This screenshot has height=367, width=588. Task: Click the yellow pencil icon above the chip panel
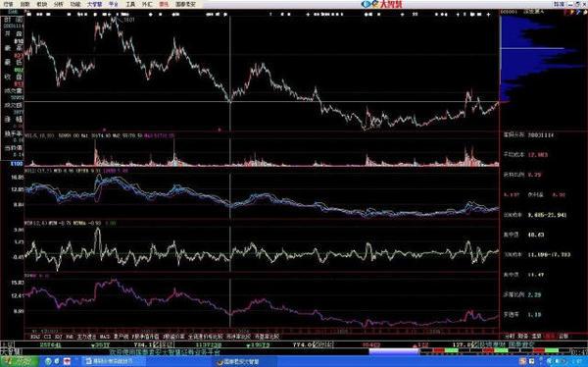tap(572, 12)
